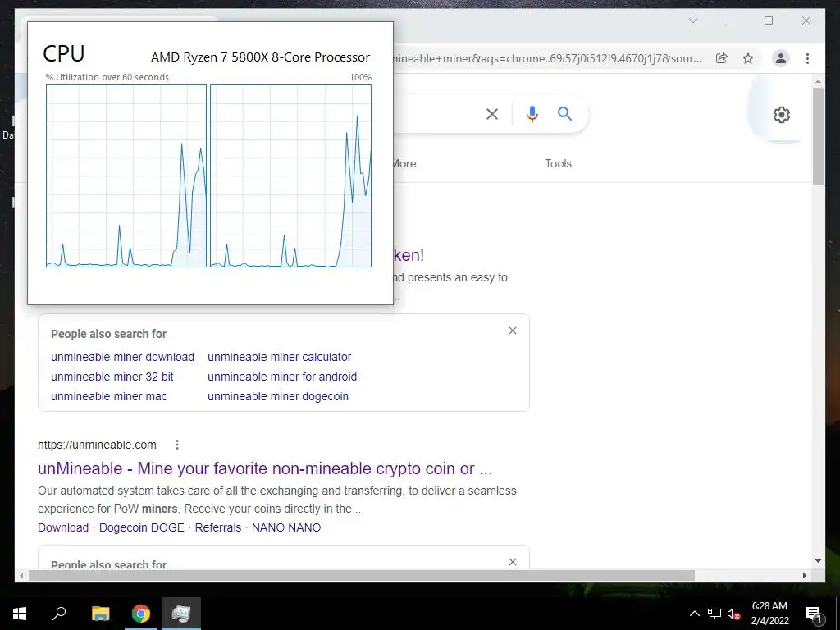
Task: Click the % Utilization over 60 seconds label
Action: pyautogui.click(x=107, y=77)
